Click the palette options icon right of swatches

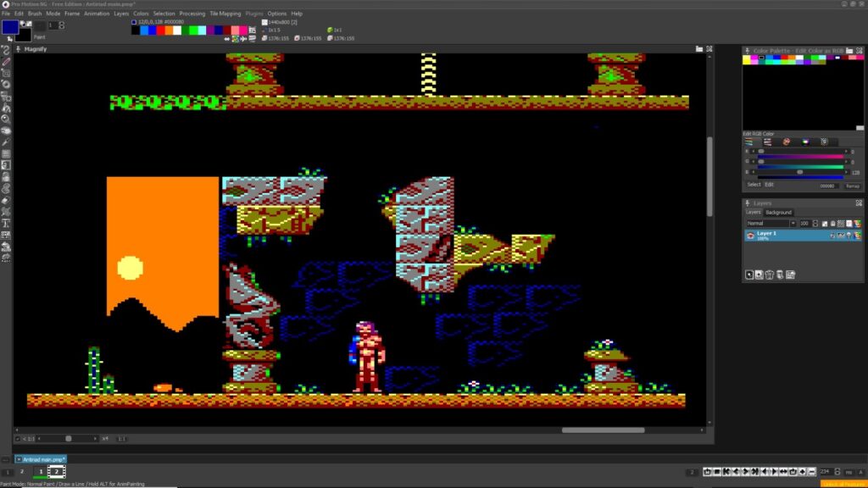pyautogui.click(x=253, y=30)
